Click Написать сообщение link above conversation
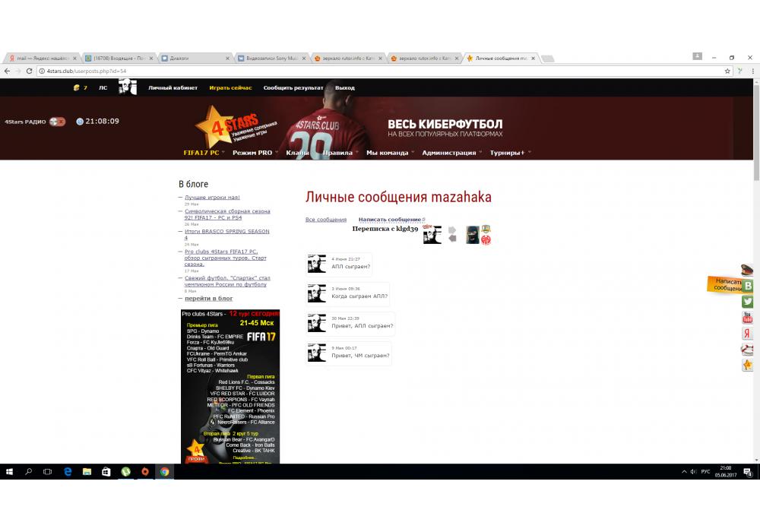The image size is (760, 532). click(391, 220)
